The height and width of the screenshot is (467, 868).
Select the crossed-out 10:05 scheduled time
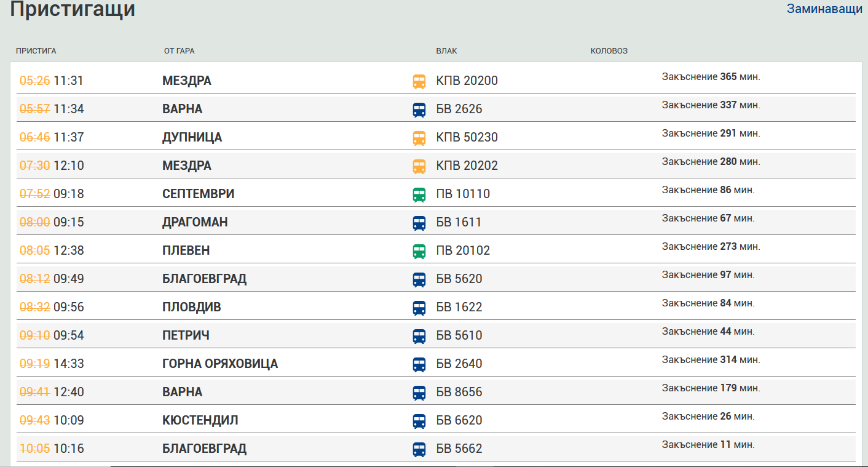(x=34, y=449)
